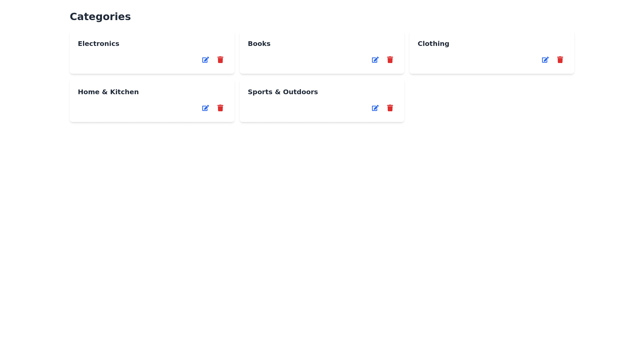
Task: Click the Books edit pencil icon
Action: 375,60
